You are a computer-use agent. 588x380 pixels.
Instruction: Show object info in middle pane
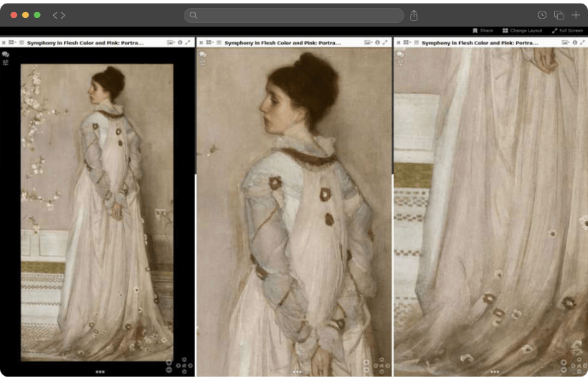(378, 42)
